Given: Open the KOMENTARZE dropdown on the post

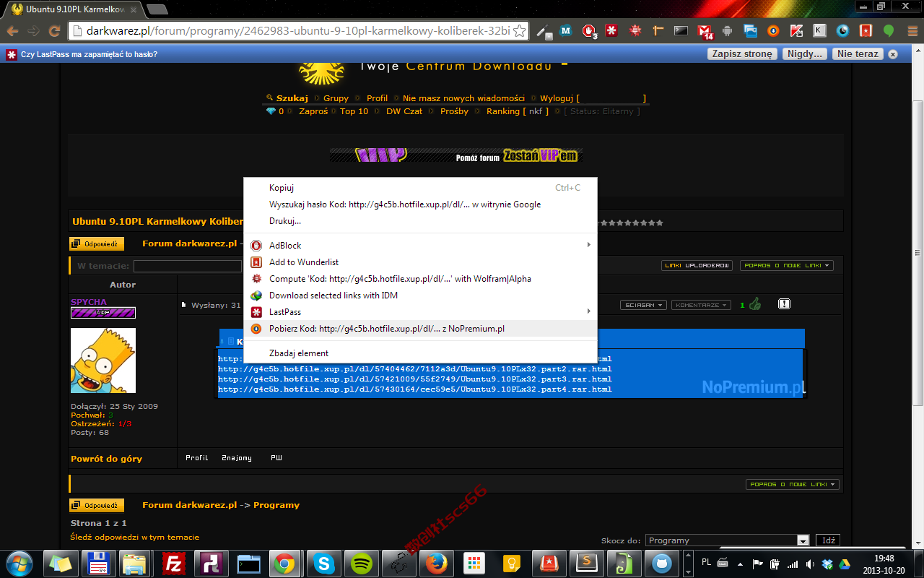Looking at the screenshot, I should click(x=701, y=305).
